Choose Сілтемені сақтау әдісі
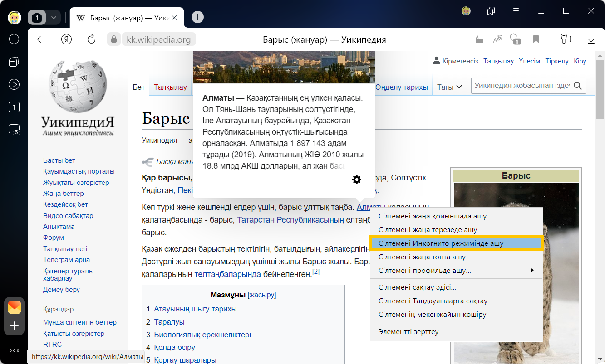The height and width of the screenshot is (364, 605). pyautogui.click(x=456, y=287)
